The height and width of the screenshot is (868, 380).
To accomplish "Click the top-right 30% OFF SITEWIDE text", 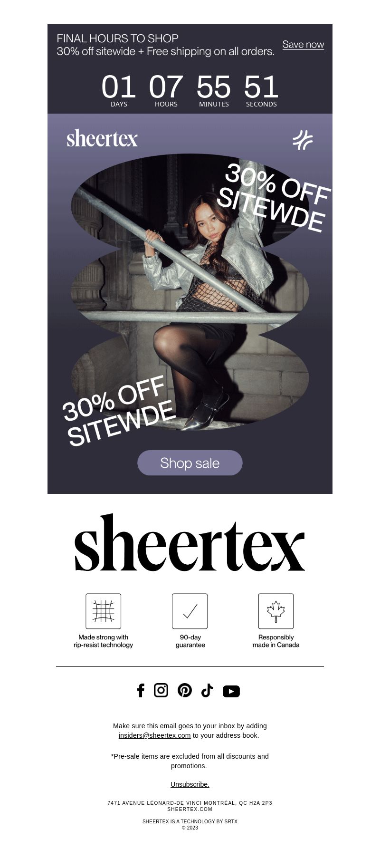I will (273, 197).
